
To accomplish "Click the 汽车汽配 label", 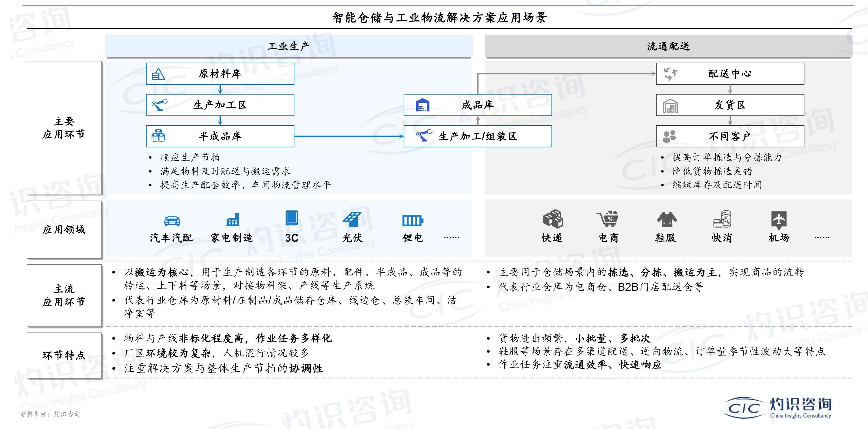I will 171,238.
